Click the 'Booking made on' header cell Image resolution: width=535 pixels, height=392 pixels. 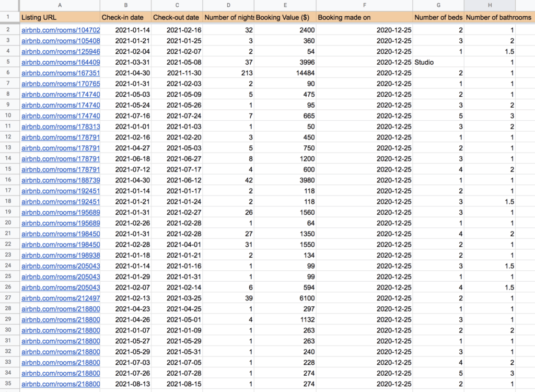[364, 17]
